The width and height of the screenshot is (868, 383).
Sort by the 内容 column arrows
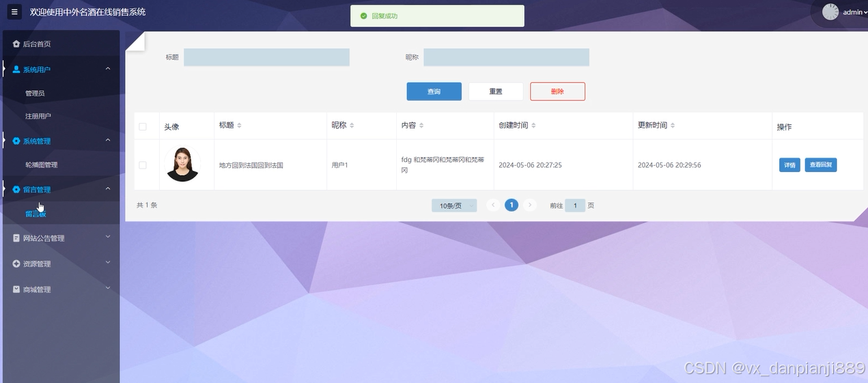click(421, 126)
